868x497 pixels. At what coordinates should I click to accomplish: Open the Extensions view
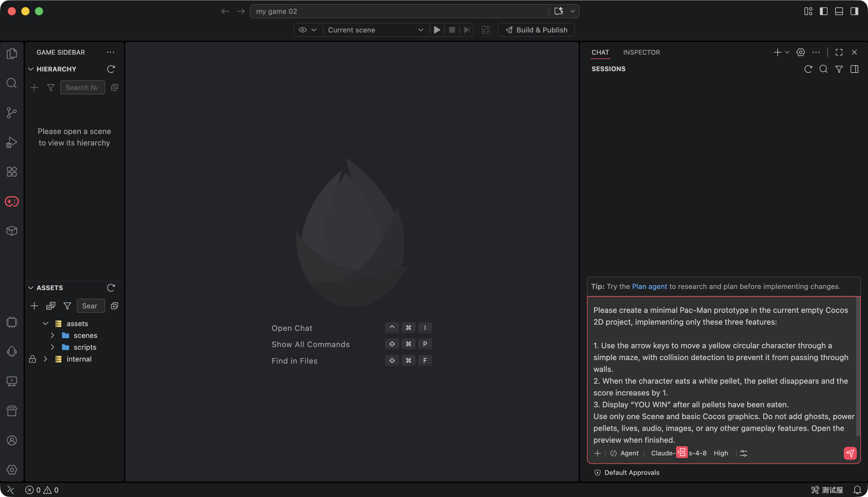pos(12,172)
